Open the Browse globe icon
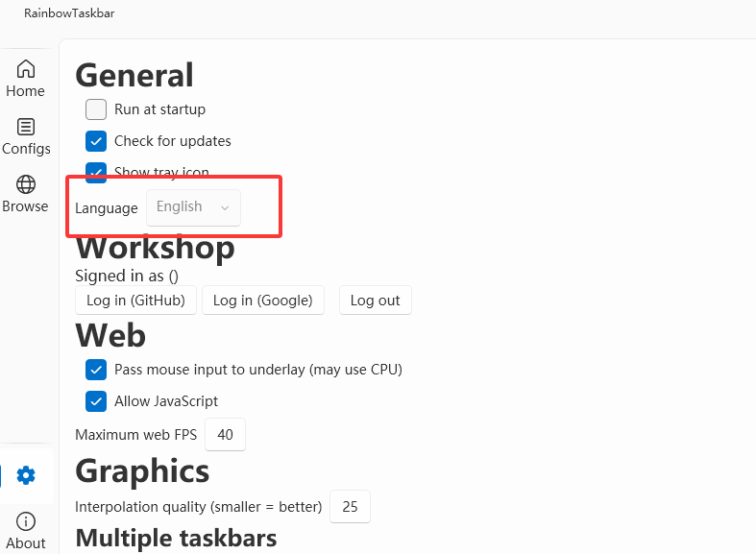The width and height of the screenshot is (756, 554). [x=26, y=184]
